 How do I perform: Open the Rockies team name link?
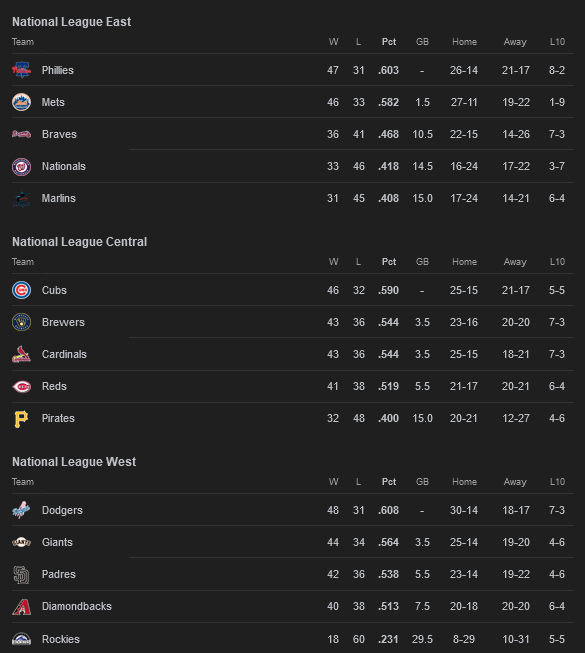coord(61,639)
